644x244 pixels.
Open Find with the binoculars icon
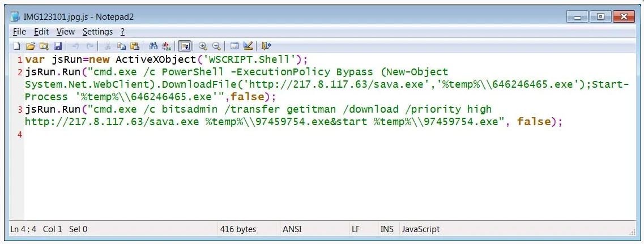[153, 46]
